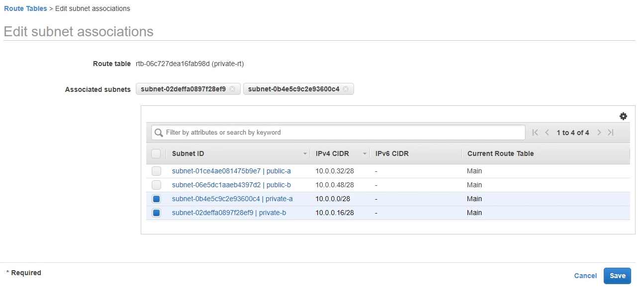Image resolution: width=644 pixels, height=298 pixels.
Task: Cancel editing subnet associations
Action: click(585, 276)
